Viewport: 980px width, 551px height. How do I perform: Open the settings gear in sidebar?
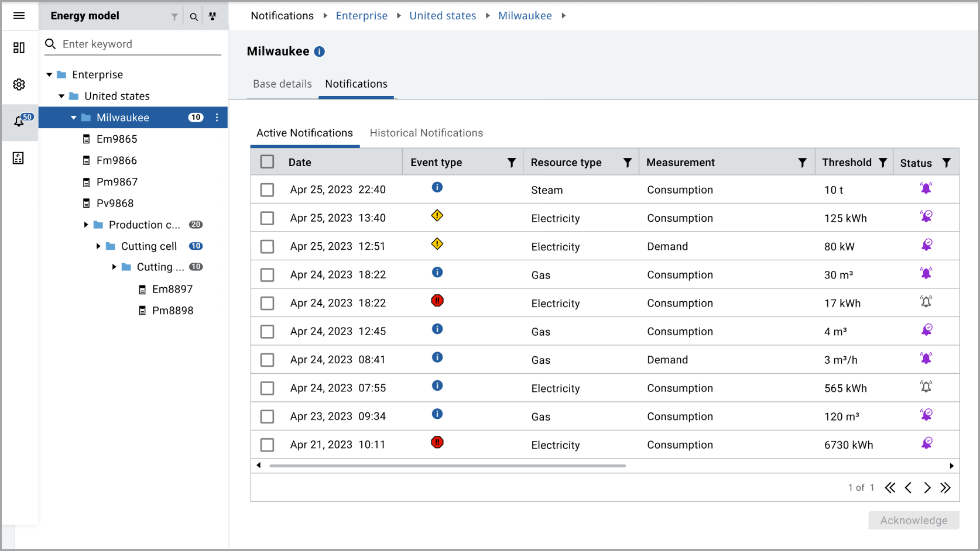[x=19, y=85]
